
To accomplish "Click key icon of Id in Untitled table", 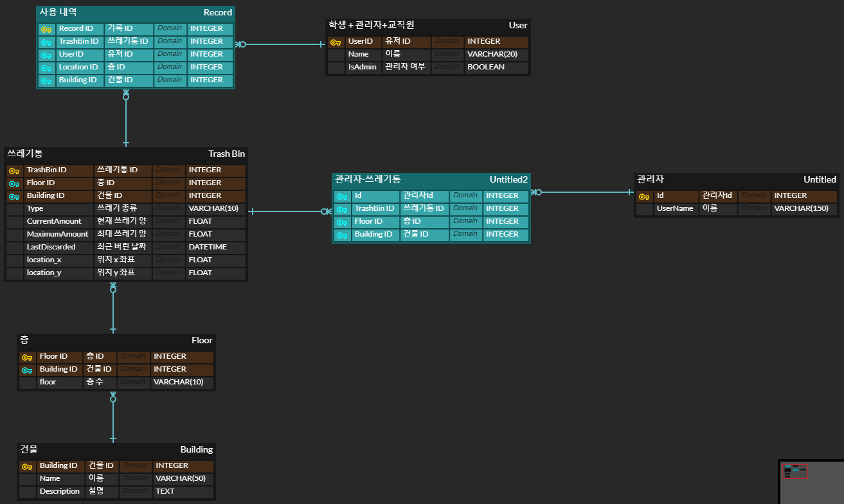I will point(643,197).
